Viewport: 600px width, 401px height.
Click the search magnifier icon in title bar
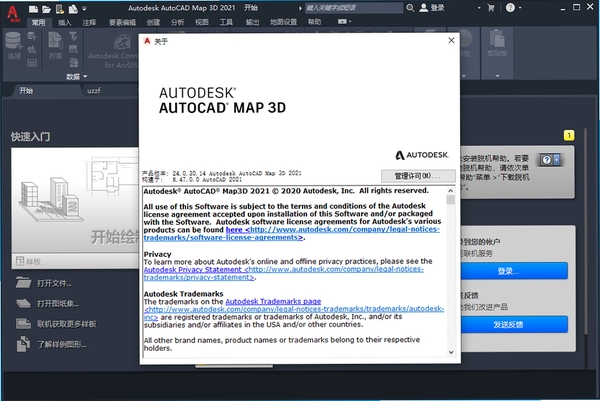pos(410,8)
